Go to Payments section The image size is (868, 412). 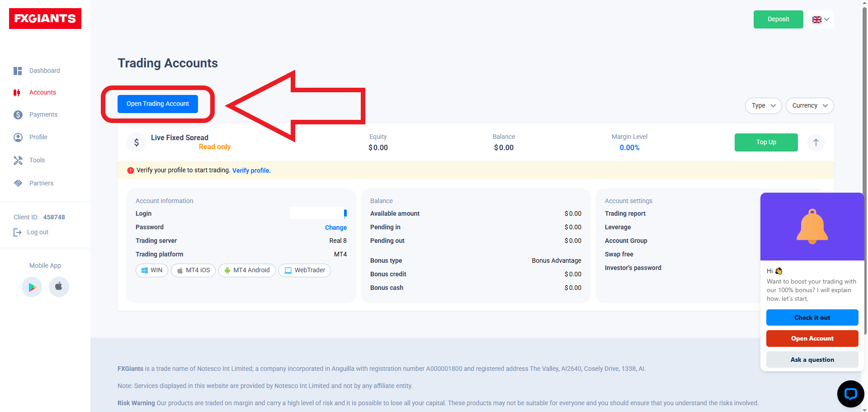click(x=43, y=114)
